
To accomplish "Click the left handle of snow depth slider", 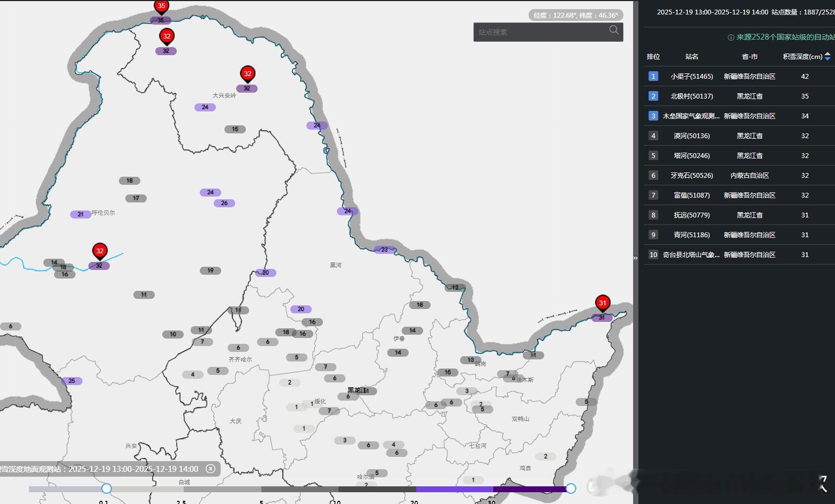I will (107, 488).
